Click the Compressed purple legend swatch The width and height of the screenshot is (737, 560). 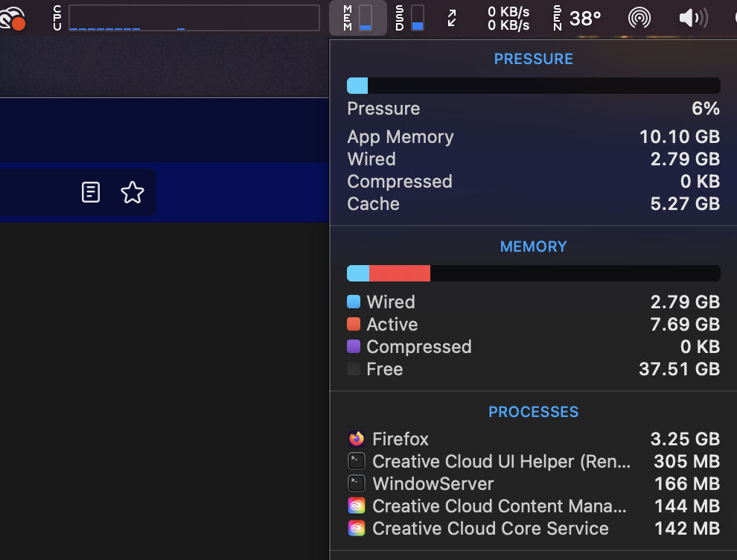[x=354, y=346]
